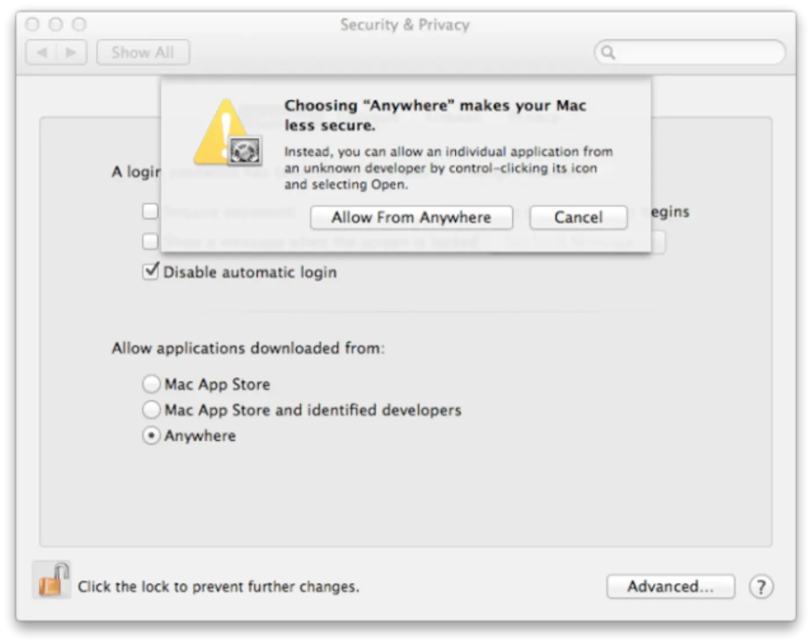
Task: Toggle the first checkbox under login password
Action: (150, 211)
